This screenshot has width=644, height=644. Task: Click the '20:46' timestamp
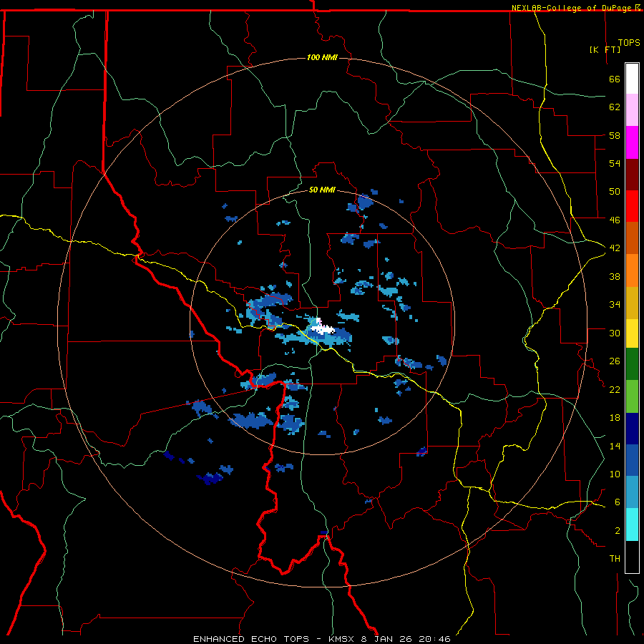pyautogui.click(x=434, y=639)
